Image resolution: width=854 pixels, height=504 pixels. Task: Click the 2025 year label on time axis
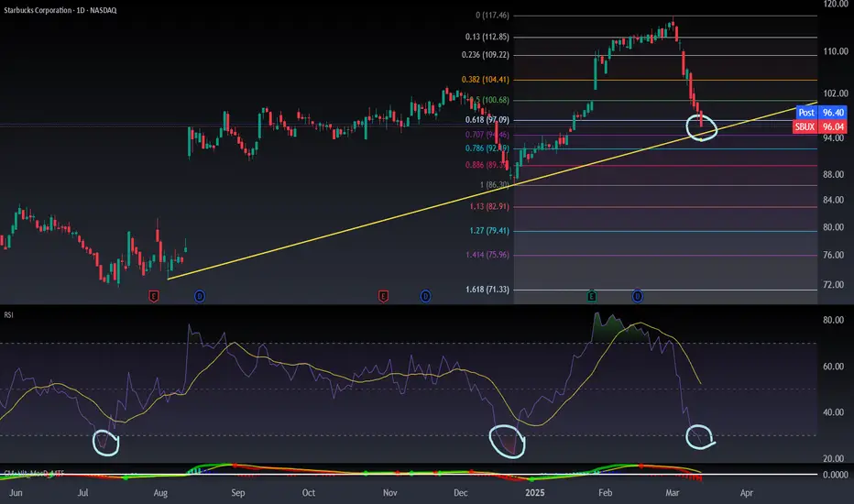535,493
